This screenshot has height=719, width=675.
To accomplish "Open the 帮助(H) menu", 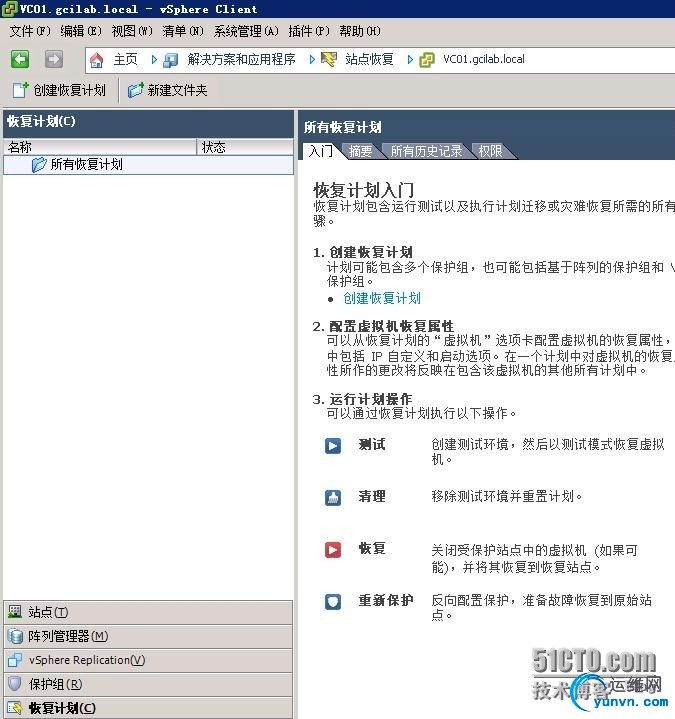I will [360, 31].
